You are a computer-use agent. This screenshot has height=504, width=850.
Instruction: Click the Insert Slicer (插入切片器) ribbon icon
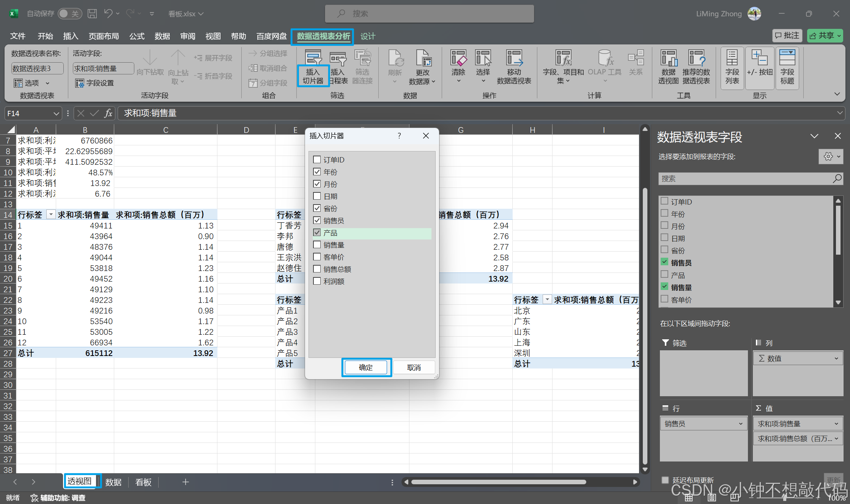coord(313,67)
